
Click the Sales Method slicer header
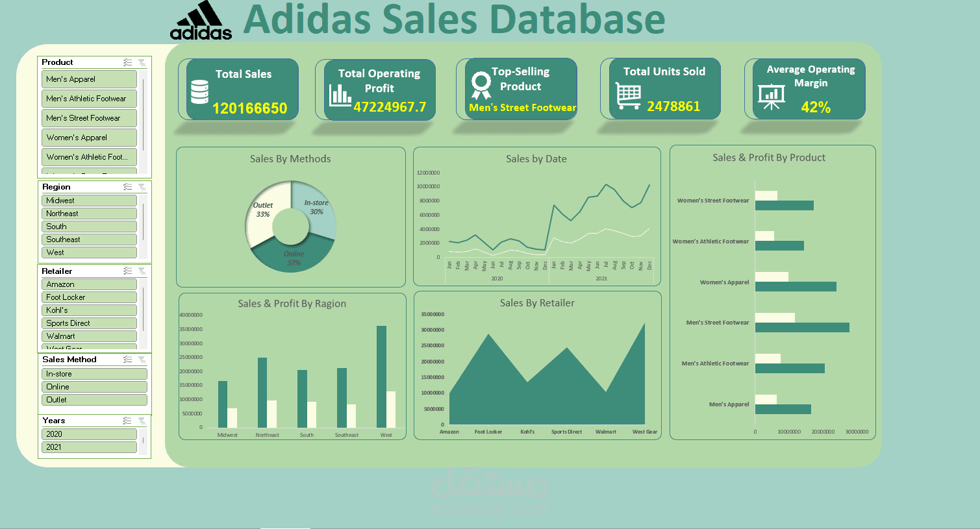tap(94, 360)
